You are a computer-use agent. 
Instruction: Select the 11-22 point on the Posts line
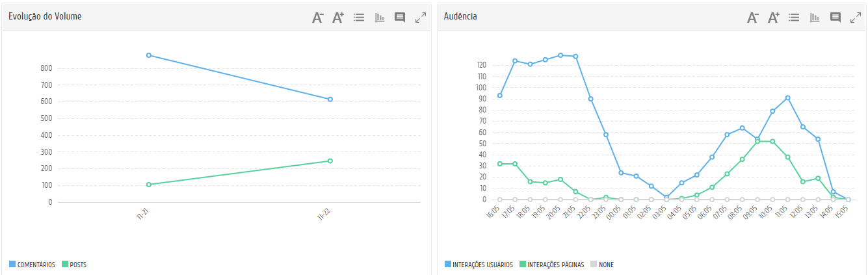click(x=330, y=161)
